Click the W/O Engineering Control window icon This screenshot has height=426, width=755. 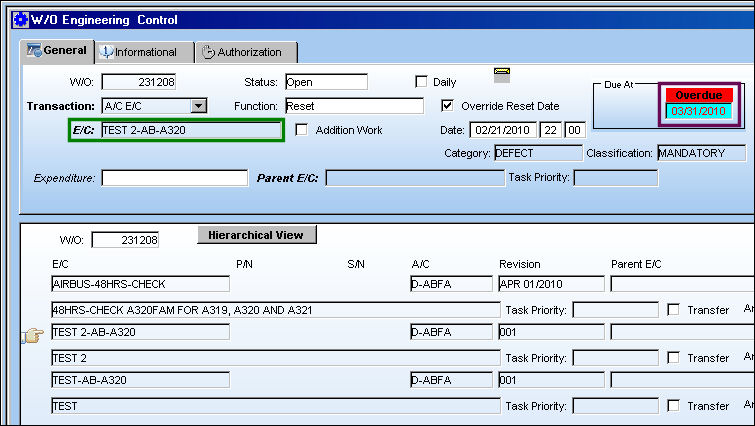click(21, 20)
